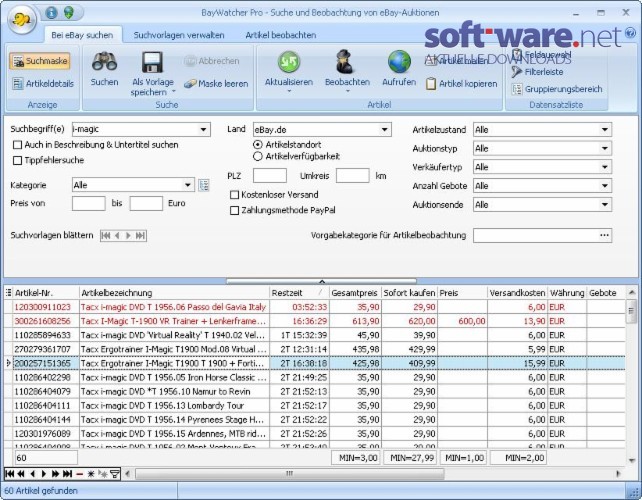The width and height of the screenshot is (642, 500).
Task: Select row Tacx i-magic DVD Lombardy Tour
Action: click(319, 406)
